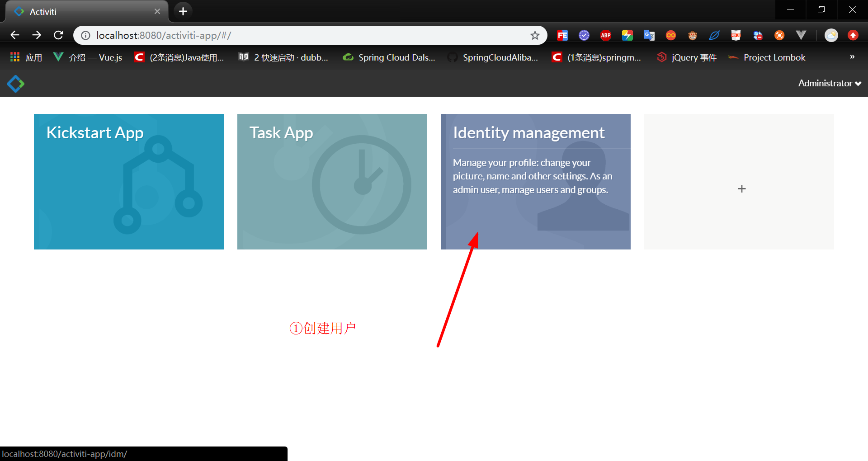
Task: Click the Activiti diamond logo
Action: pyautogui.click(x=16, y=84)
